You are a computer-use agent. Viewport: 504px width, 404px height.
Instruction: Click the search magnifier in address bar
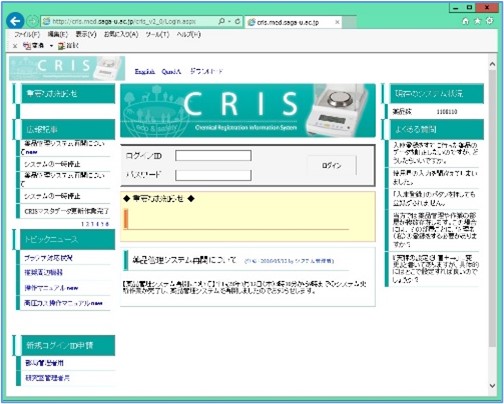pyautogui.click(x=221, y=21)
